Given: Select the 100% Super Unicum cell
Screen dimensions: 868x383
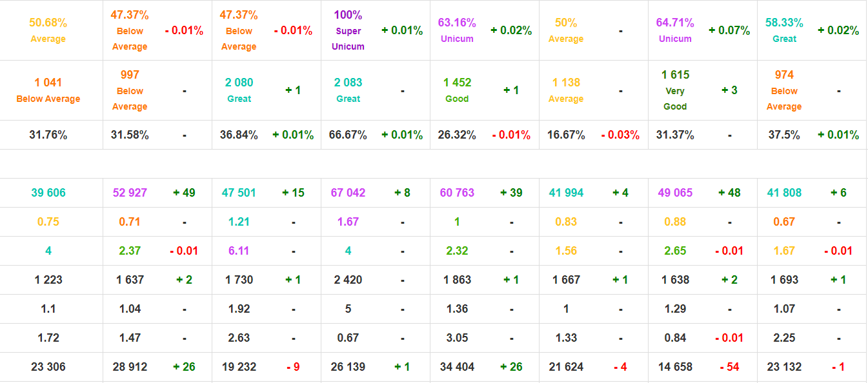Looking at the screenshot, I should [348, 30].
